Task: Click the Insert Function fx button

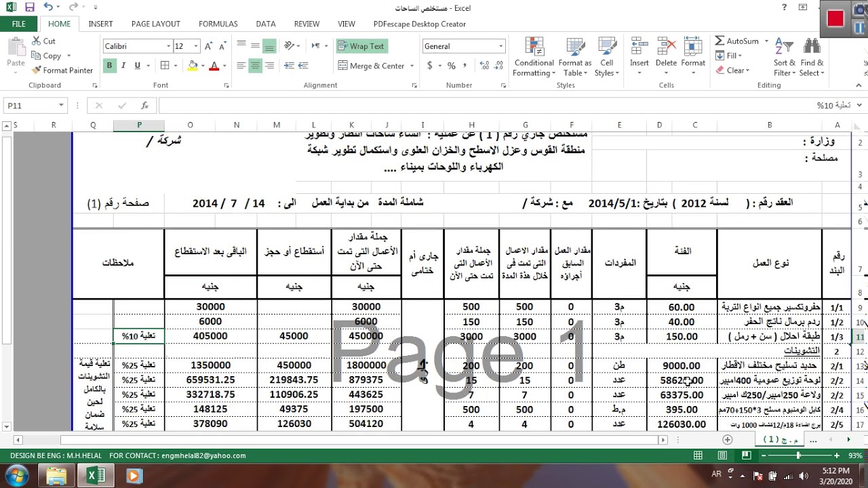Action: click(x=144, y=106)
